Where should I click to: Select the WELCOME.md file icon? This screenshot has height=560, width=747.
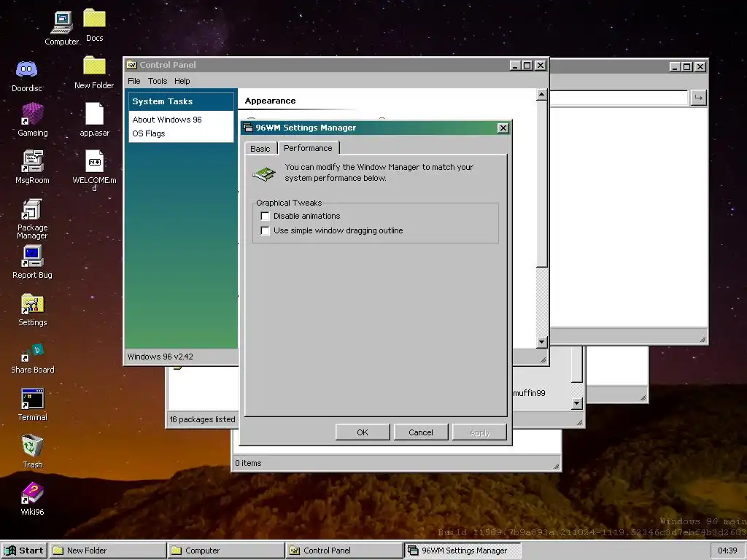coord(94,171)
